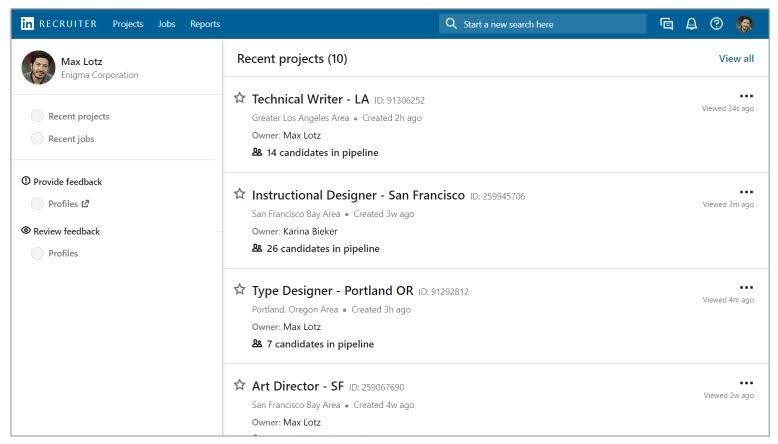The image size is (778, 444).
Task: Star the Technical Writer - LA project
Action: 240,98
